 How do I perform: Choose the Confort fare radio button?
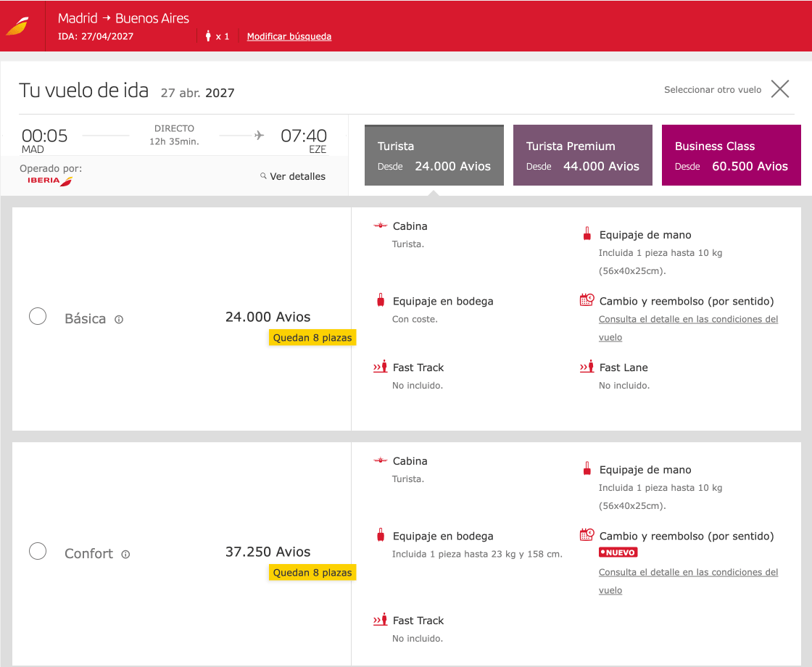tap(38, 551)
